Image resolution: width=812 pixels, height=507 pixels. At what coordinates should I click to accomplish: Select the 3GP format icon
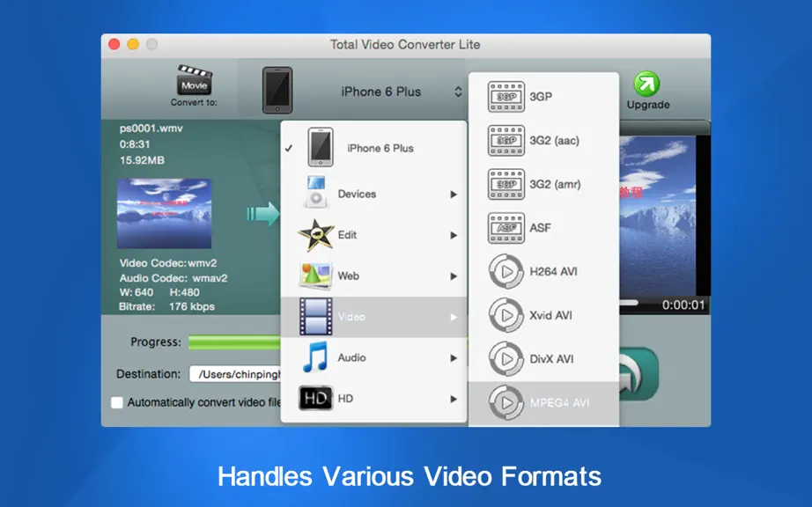tap(506, 97)
